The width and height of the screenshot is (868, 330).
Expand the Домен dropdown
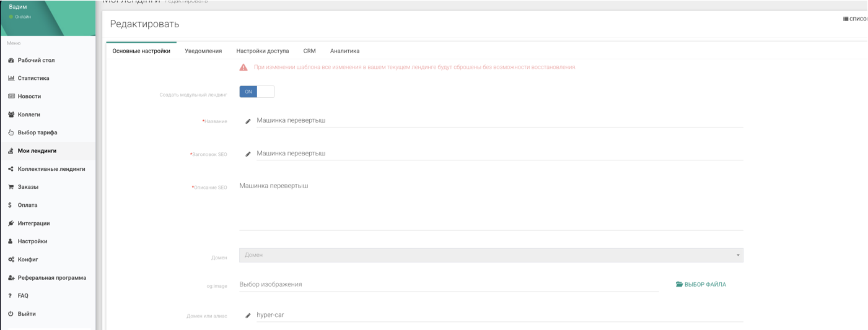491,255
